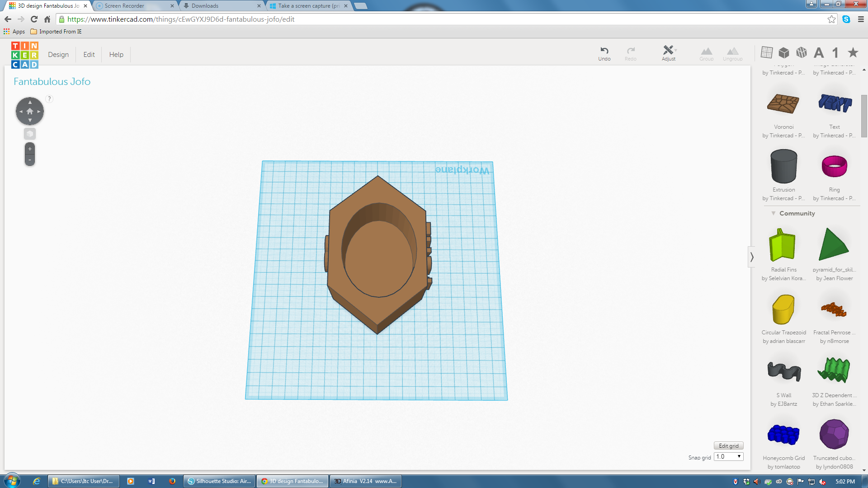Click the Undo arrow icon
The width and height of the screenshot is (868, 488).
604,51
